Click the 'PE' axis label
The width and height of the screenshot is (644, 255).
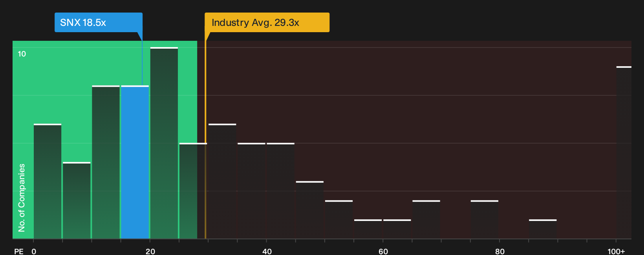click(19, 251)
